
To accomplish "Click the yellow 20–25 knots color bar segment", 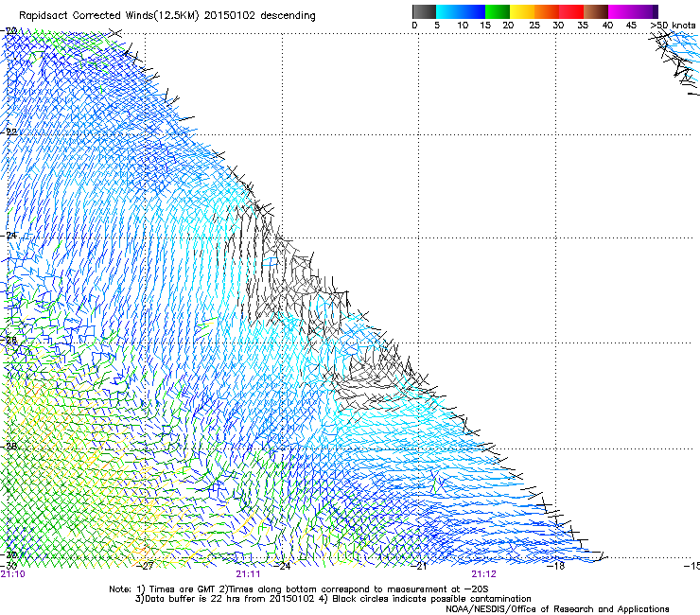I will coord(522,11).
